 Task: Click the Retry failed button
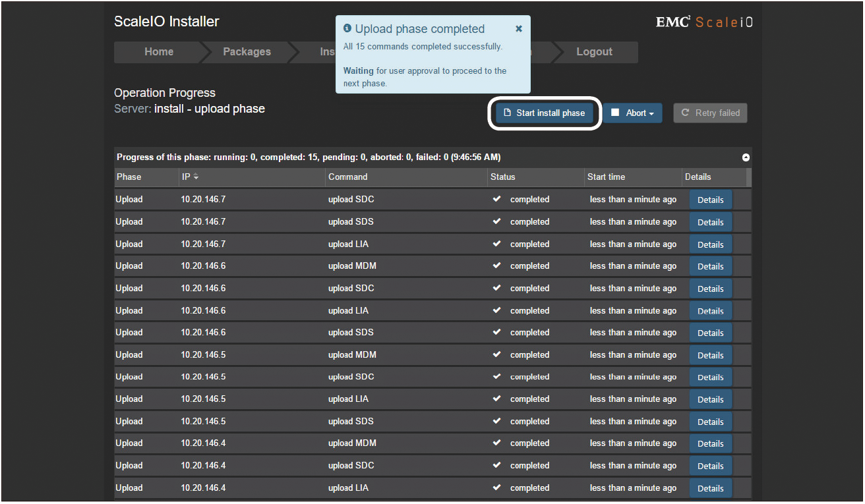710,113
